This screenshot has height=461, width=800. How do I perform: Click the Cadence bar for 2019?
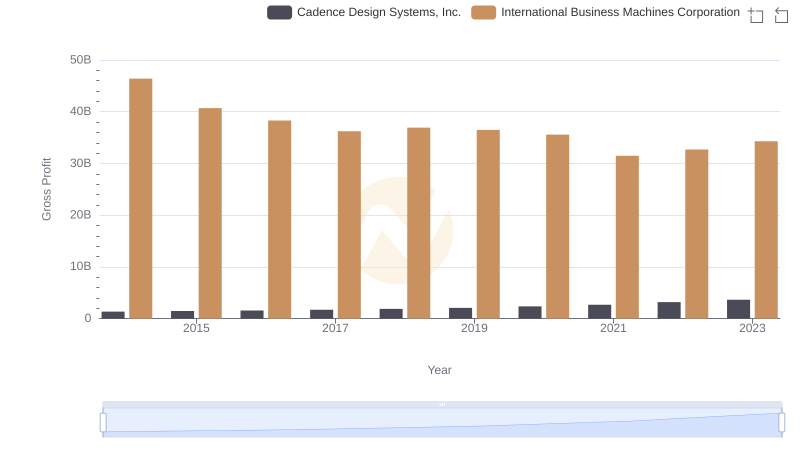[461, 313]
